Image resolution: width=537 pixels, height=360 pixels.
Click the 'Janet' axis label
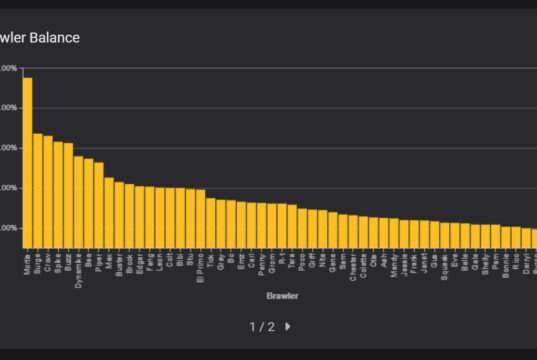[x=425, y=263]
